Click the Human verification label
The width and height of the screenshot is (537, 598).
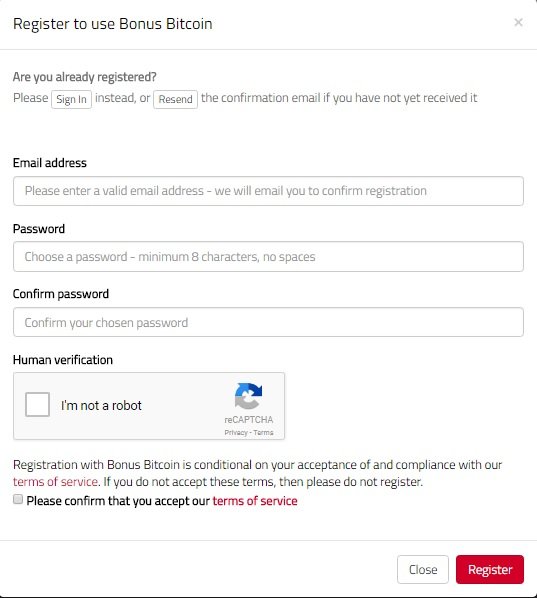tap(63, 360)
